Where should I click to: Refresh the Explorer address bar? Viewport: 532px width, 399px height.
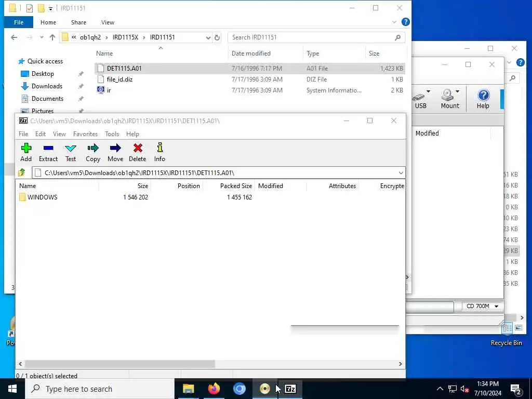217,37
